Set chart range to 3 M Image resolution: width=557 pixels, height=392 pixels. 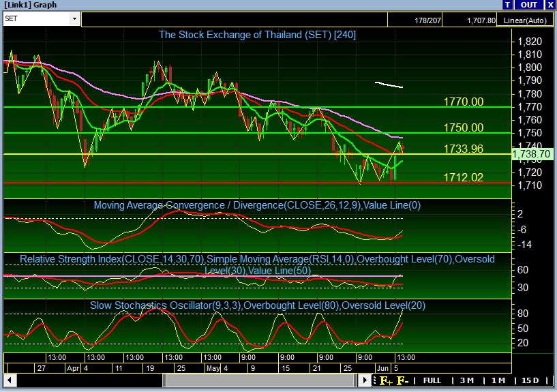pos(467,380)
